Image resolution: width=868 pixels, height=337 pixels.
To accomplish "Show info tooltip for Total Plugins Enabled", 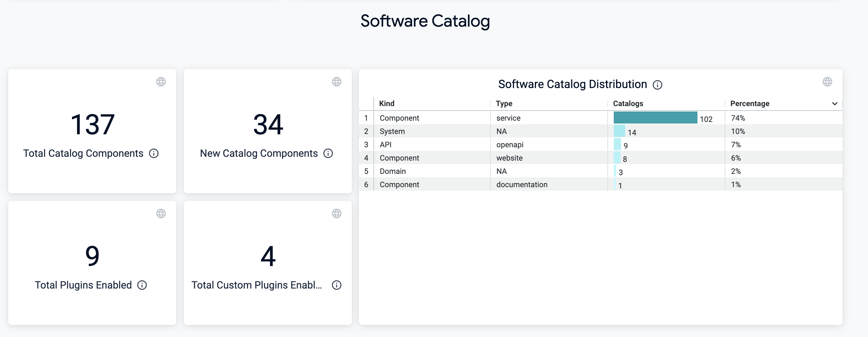I will pyautogui.click(x=142, y=285).
